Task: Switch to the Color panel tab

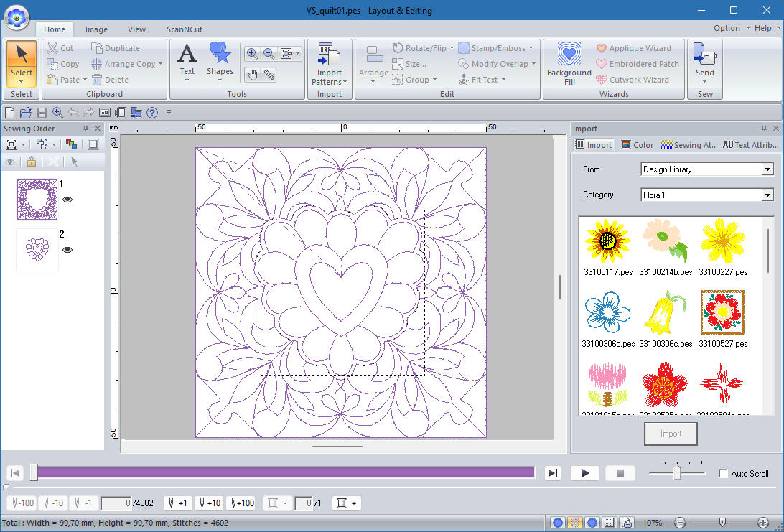Action: pos(638,145)
